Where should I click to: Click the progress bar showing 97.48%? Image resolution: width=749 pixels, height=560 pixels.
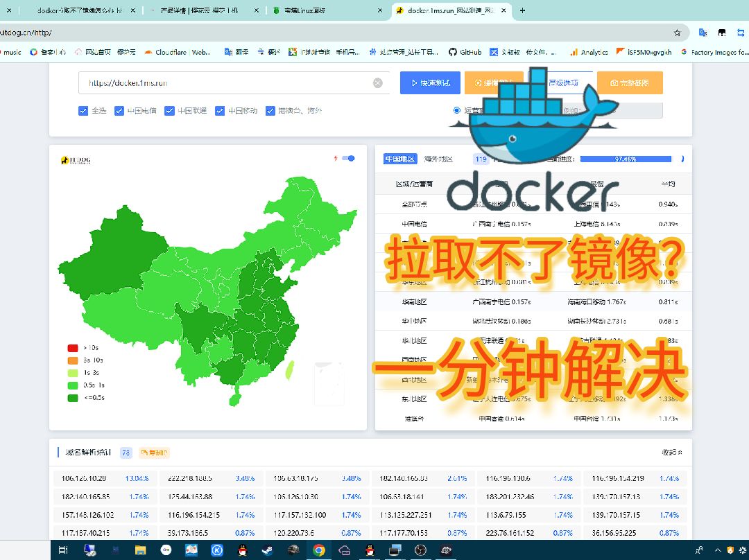(626, 159)
